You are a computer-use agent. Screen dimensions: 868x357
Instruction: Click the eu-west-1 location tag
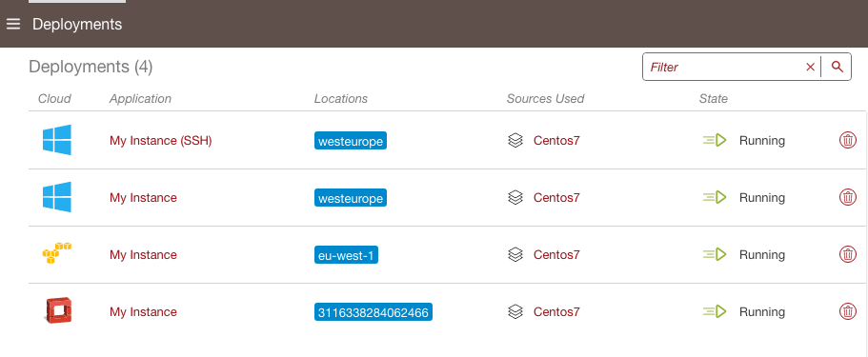click(347, 254)
